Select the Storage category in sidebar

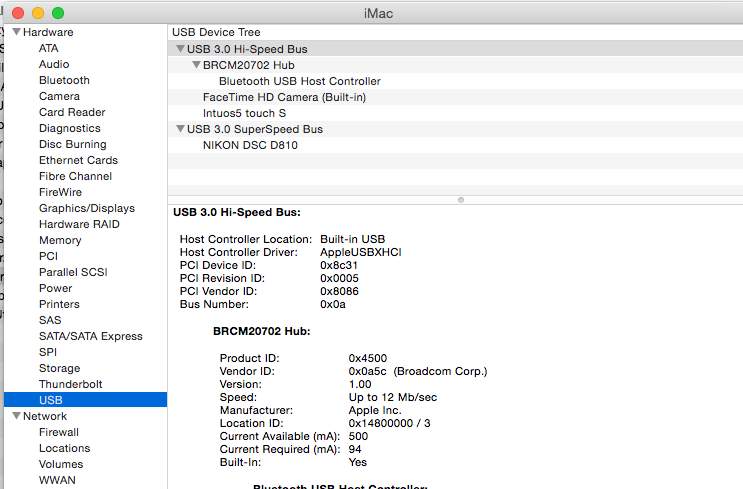pos(59,368)
